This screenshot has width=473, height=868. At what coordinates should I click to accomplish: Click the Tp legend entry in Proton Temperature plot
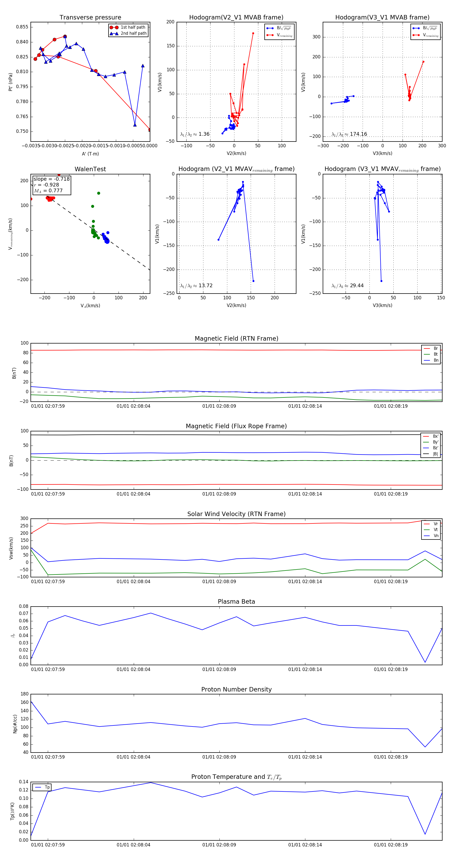click(42, 787)
